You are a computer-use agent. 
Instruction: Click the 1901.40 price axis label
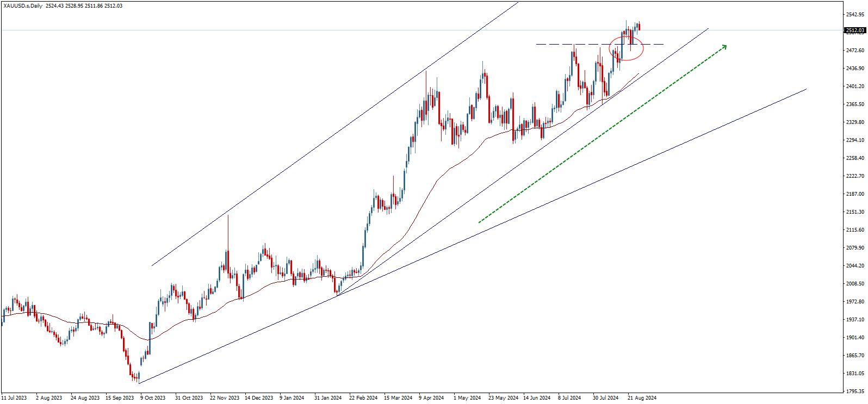(x=855, y=338)
